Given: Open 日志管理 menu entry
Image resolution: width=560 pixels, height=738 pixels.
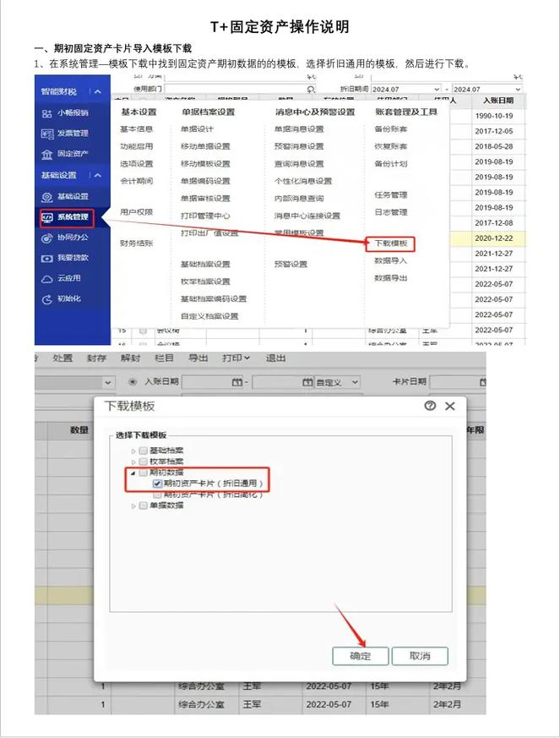Looking at the screenshot, I should point(391,212).
